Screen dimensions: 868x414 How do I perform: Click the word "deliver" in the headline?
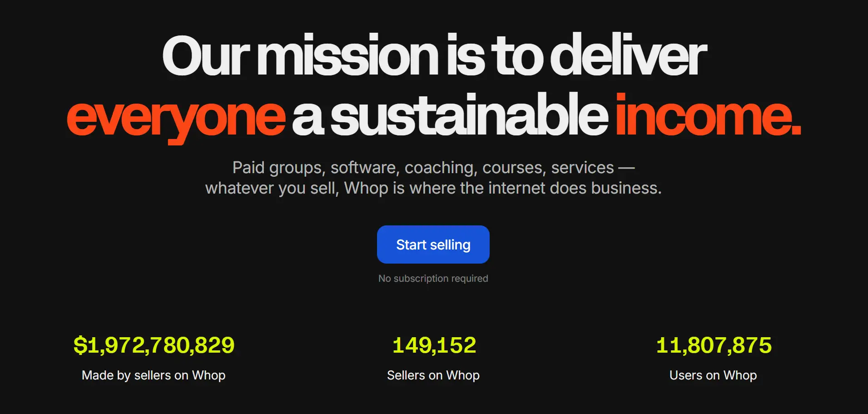point(628,56)
